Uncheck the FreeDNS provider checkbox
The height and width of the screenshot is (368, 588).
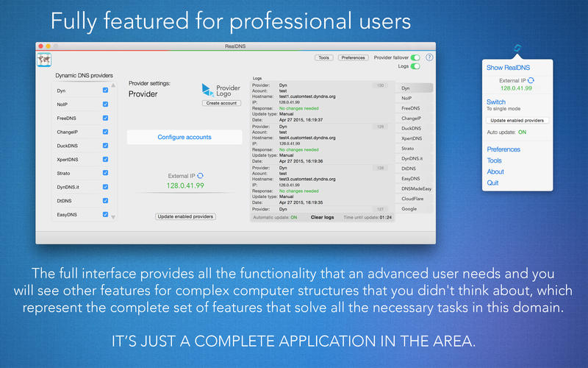(105, 118)
